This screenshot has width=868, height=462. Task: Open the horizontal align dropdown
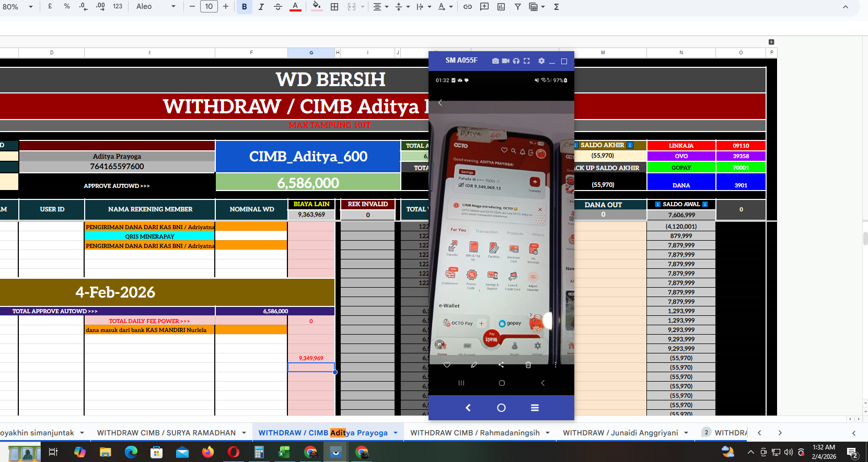(x=380, y=7)
